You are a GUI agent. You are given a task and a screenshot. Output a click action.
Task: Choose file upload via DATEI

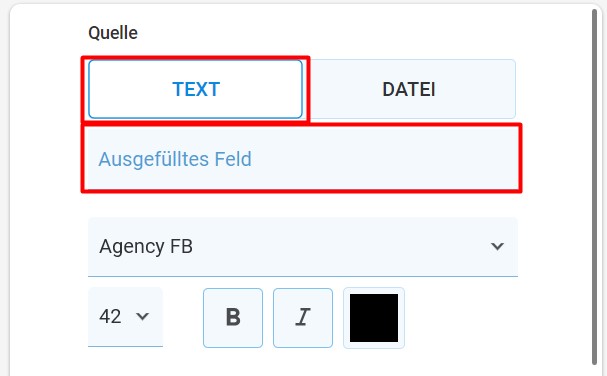[x=409, y=89]
